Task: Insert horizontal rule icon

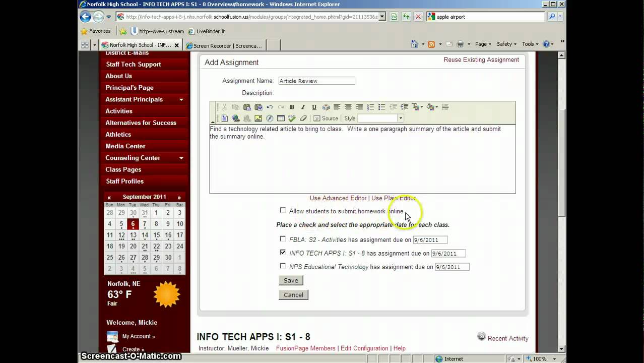Action: click(x=445, y=107)
